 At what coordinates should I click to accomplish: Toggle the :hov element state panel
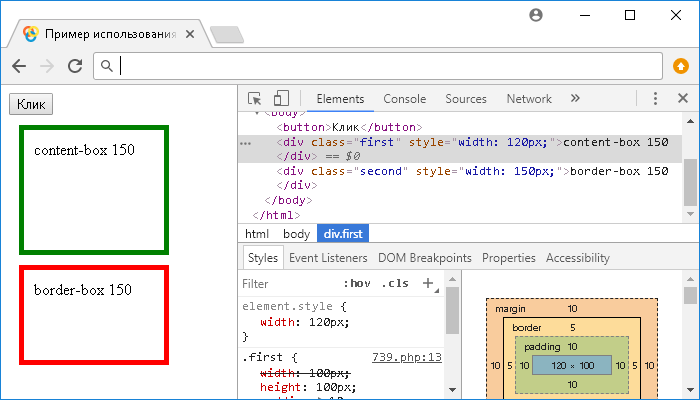pyautogui.click(x=356, y=284)
